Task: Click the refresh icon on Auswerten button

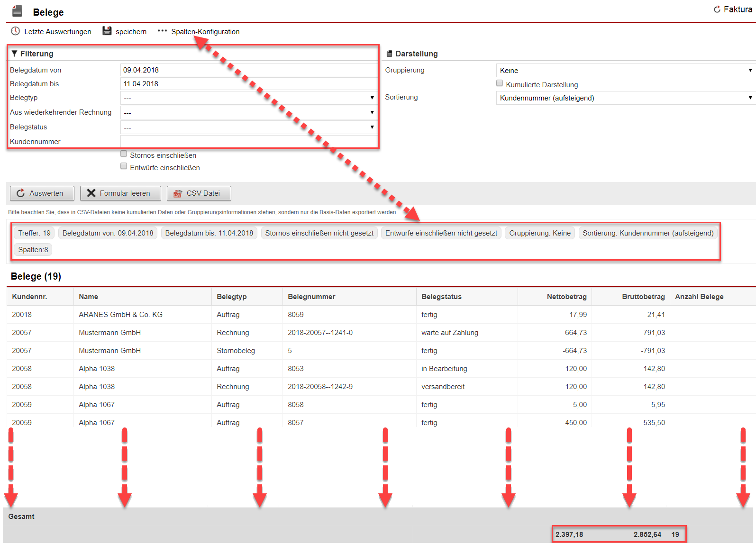Action: (21, 193)
